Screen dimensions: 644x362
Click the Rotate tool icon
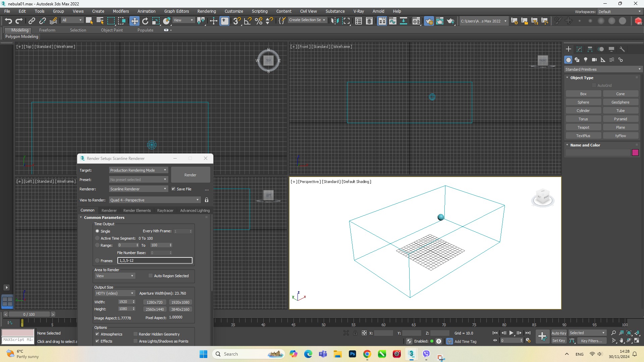(x=145, y=21)
